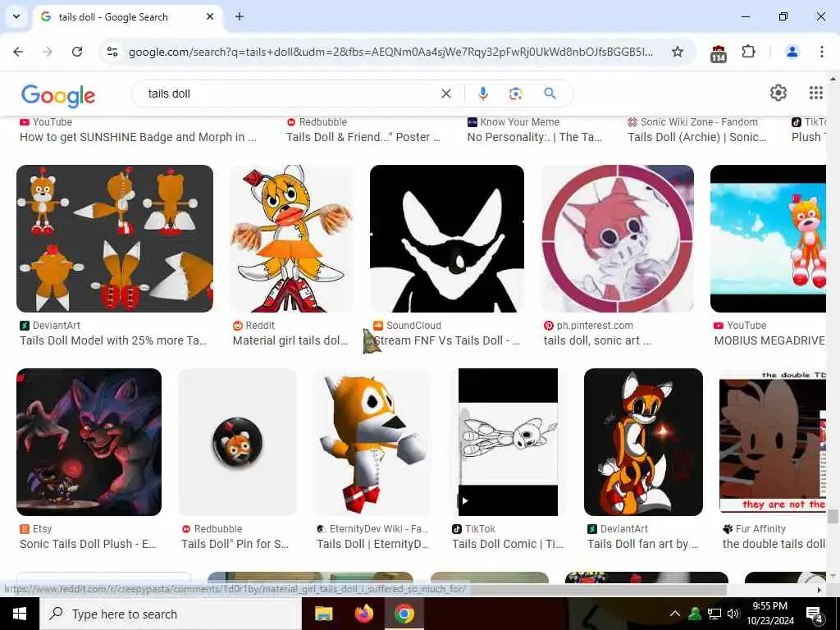
Task: Open Chrome's three-dot menu
Action: (x=821, y=52)
